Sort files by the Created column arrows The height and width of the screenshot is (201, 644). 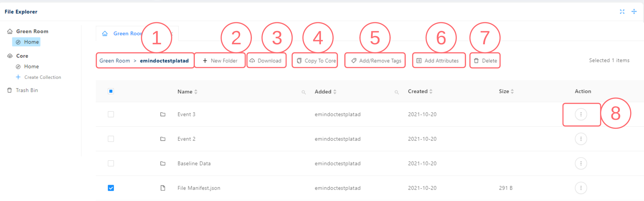click(431, 91)
